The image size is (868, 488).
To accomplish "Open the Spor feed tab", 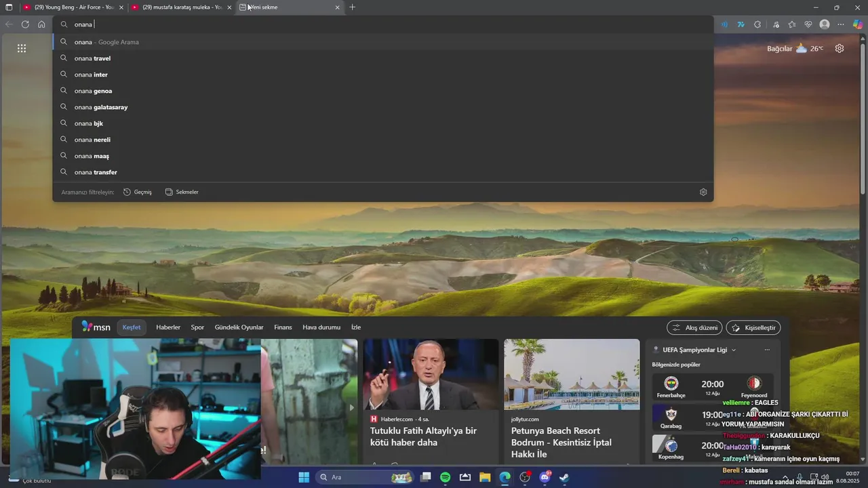I will click(197, 327).
